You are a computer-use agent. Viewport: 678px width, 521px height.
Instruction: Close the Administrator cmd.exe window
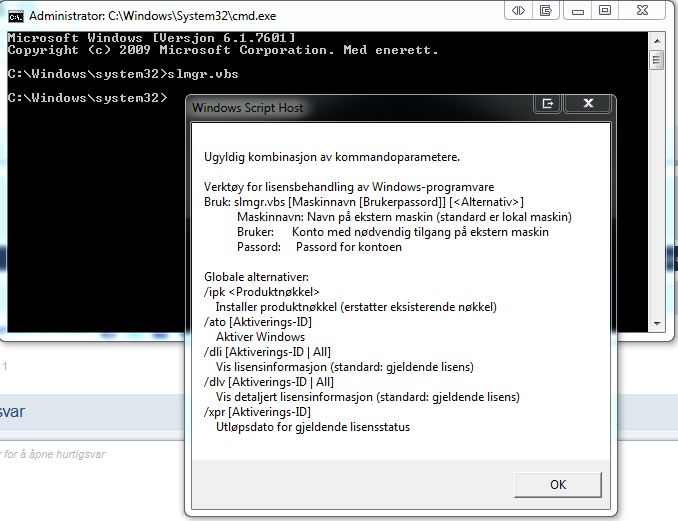[x=642, y=10]
